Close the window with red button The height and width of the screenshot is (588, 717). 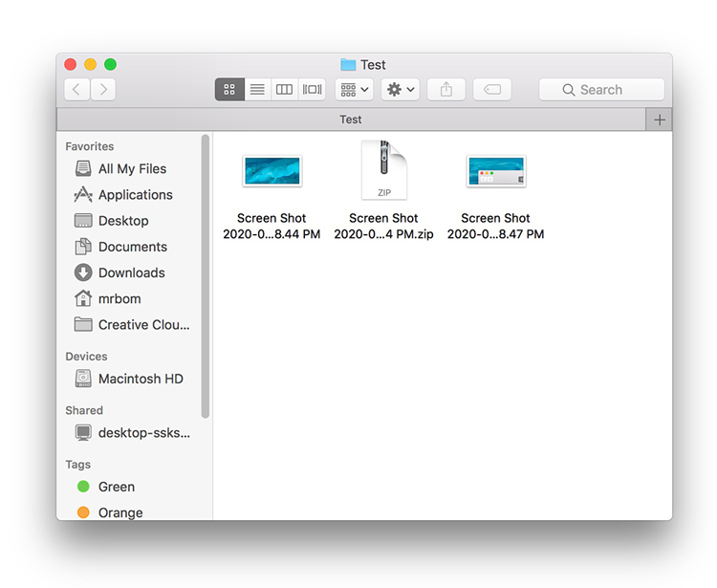coord(71,64)
